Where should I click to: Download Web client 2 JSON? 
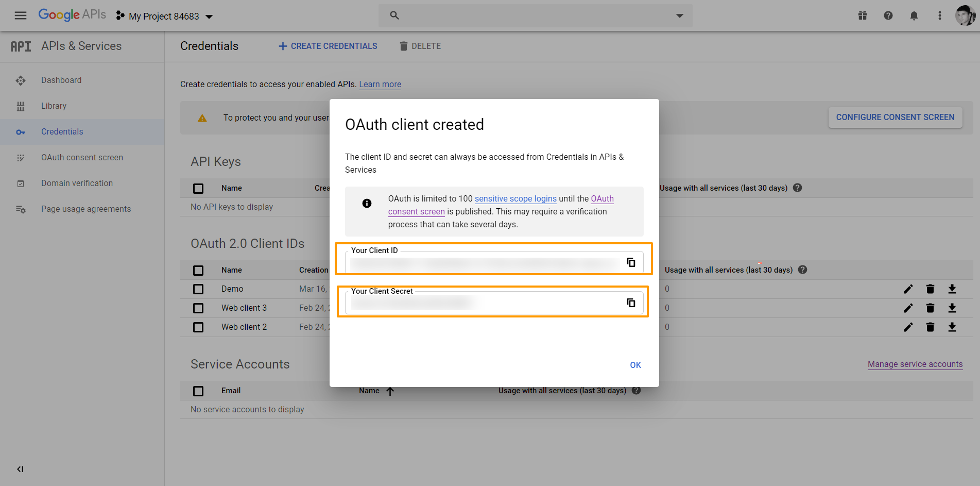952,327
